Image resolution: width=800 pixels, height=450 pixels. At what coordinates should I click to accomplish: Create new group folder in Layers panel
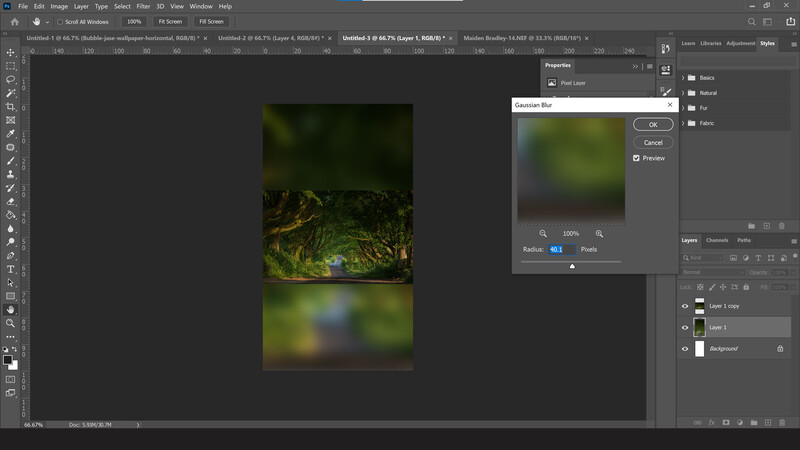click(754, 422)
